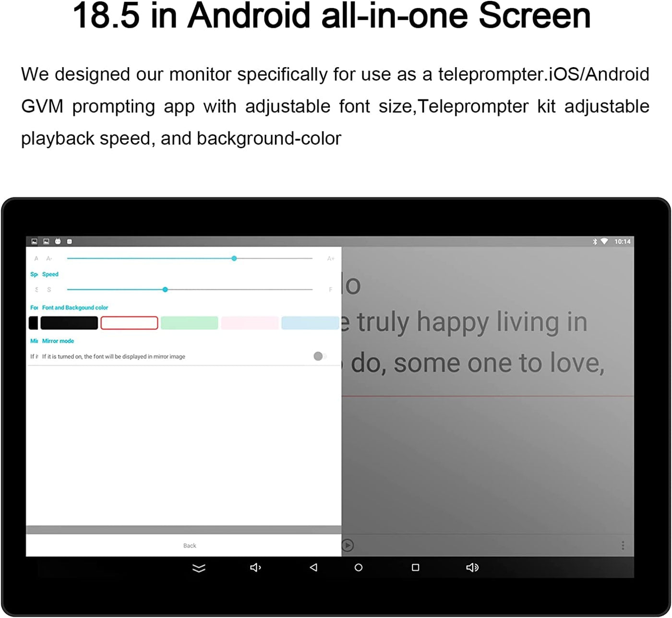Click the Speed slider handle
Viewport: 672px width, 618px height.
click(165, 290)
